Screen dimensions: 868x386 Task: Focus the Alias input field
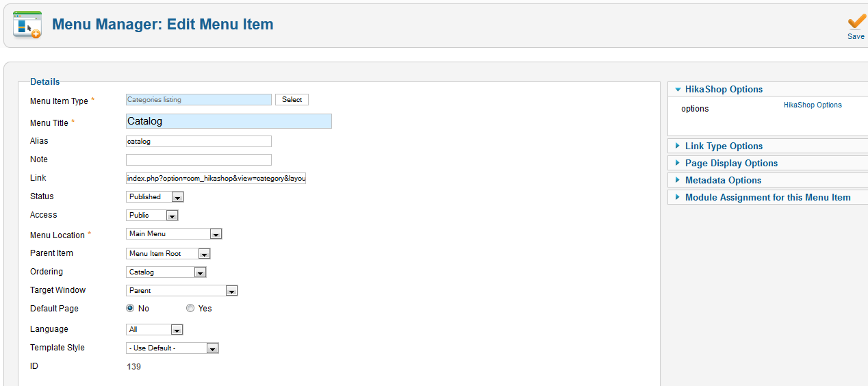199,142
